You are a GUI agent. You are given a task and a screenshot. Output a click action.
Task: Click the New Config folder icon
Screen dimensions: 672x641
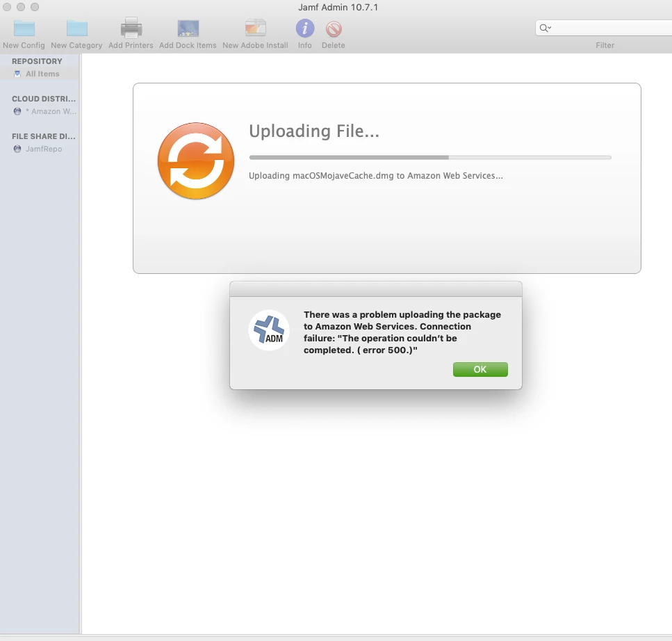pyautogui.click(x=24, y=29)
